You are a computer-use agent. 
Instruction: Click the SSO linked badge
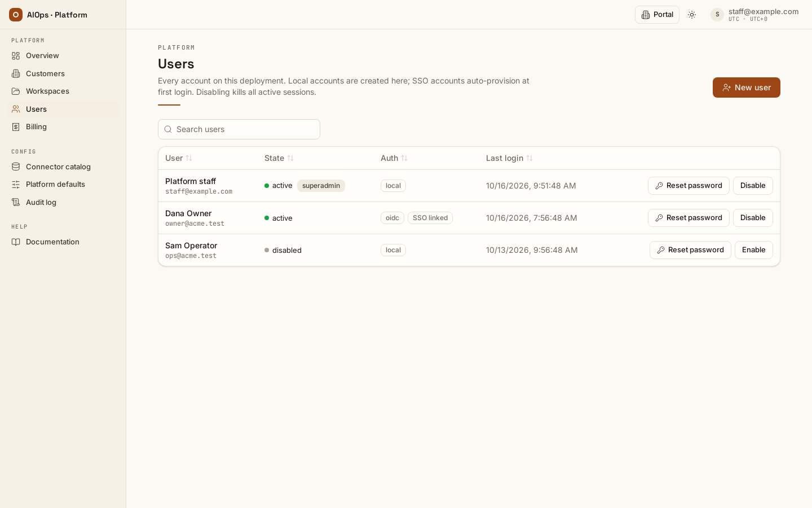coord(430,218)
